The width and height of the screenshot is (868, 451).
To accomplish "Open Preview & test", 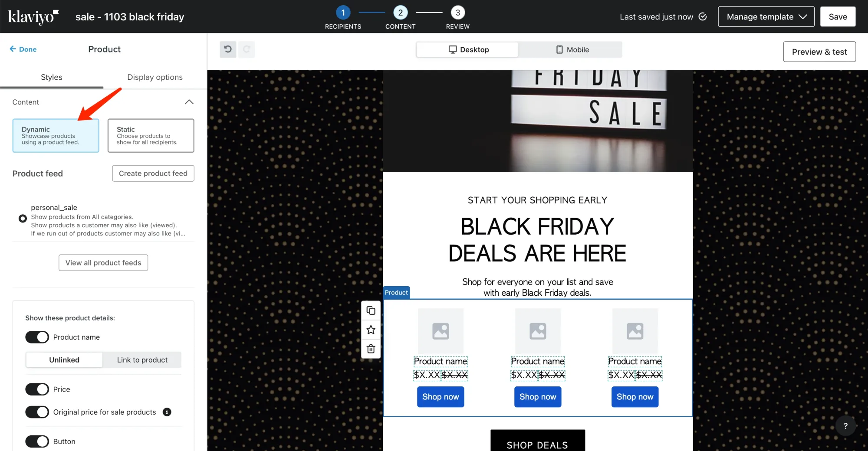I will [819, 52].
